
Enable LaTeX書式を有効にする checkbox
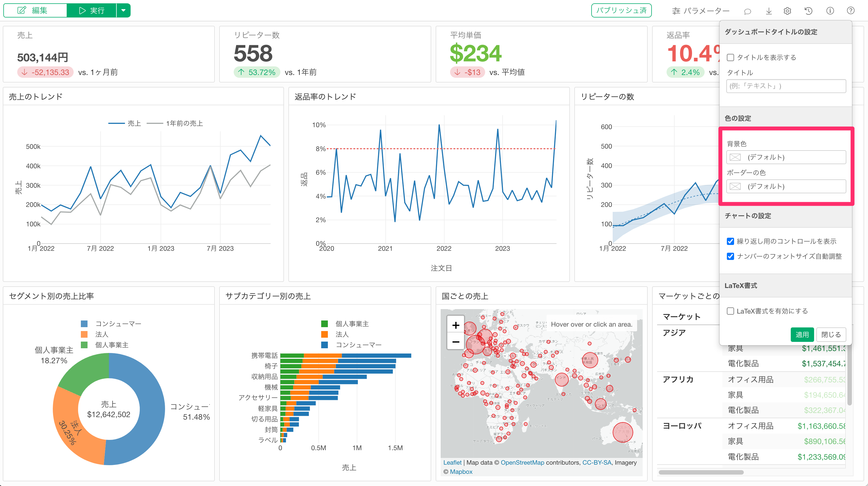[730, 311]
